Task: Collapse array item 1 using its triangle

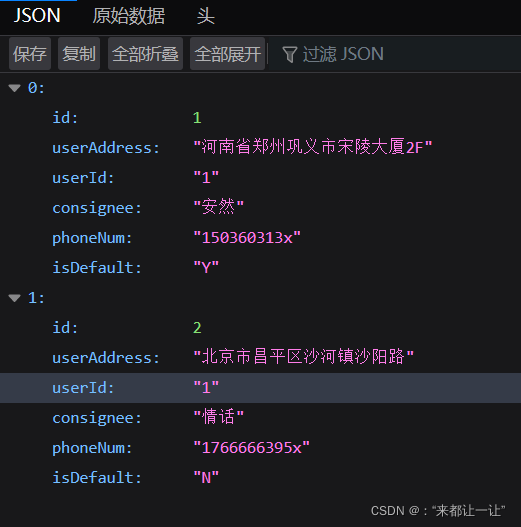Action: point(14,298)
